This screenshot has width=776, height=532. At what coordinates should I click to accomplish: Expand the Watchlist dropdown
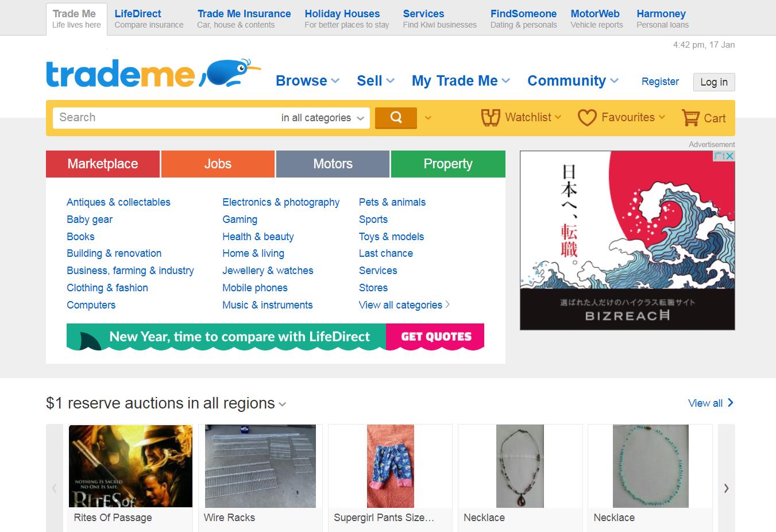[557, 117]
